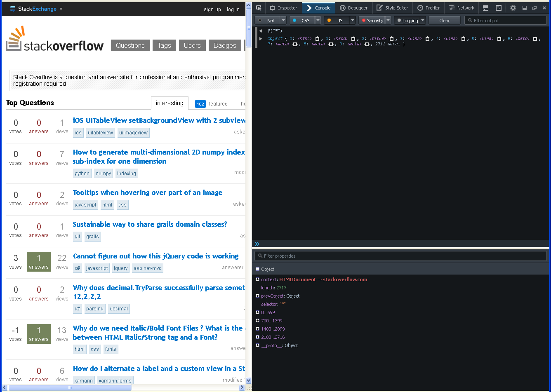
Task: Toggle the CSS filter button
Action: tap(302, 20)
